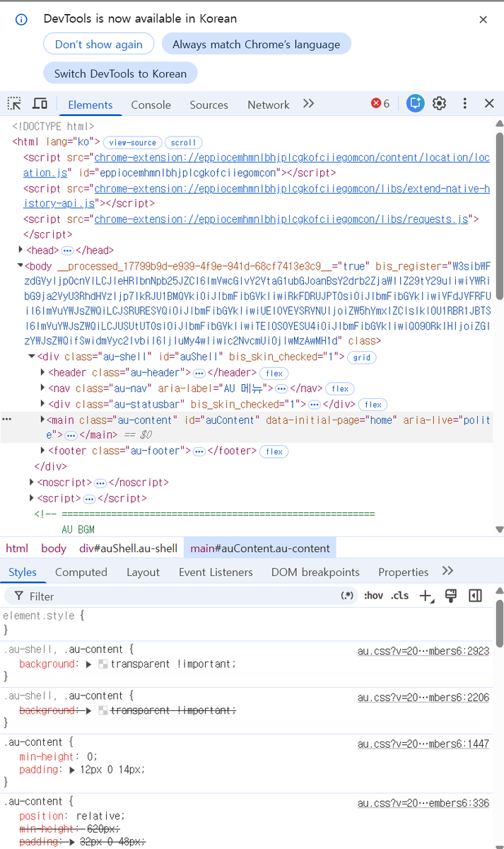The height and width of the screenshot is (849, 504).
Task: Open the requests.js script link
Action: [x=281, y=219]
